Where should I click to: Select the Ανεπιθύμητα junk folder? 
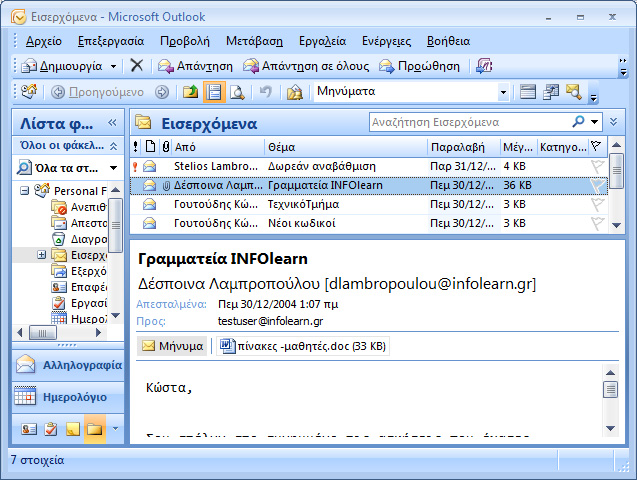79,207
